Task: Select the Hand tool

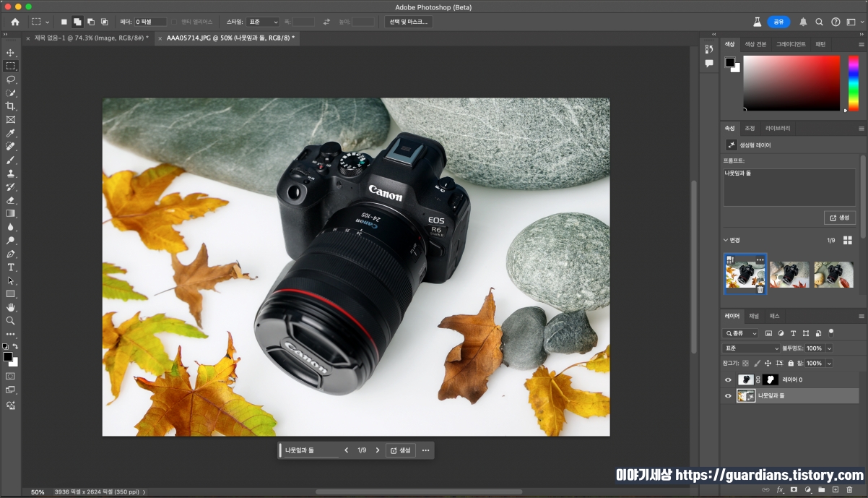Action: pos(11,307)
